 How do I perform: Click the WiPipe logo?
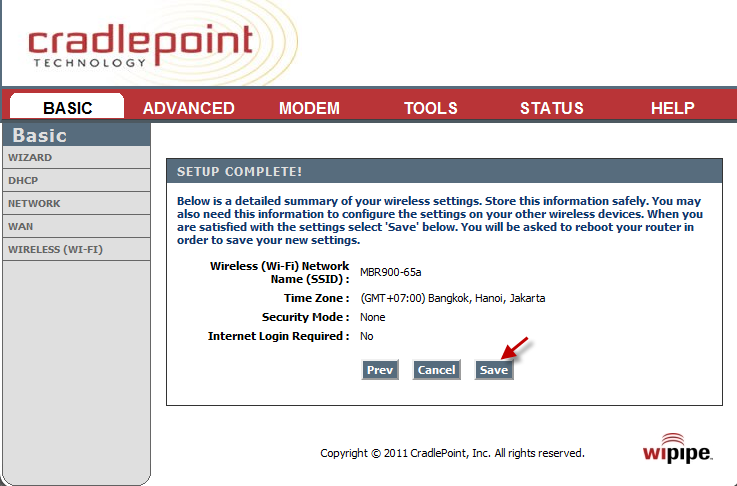(x=677, y=448)
